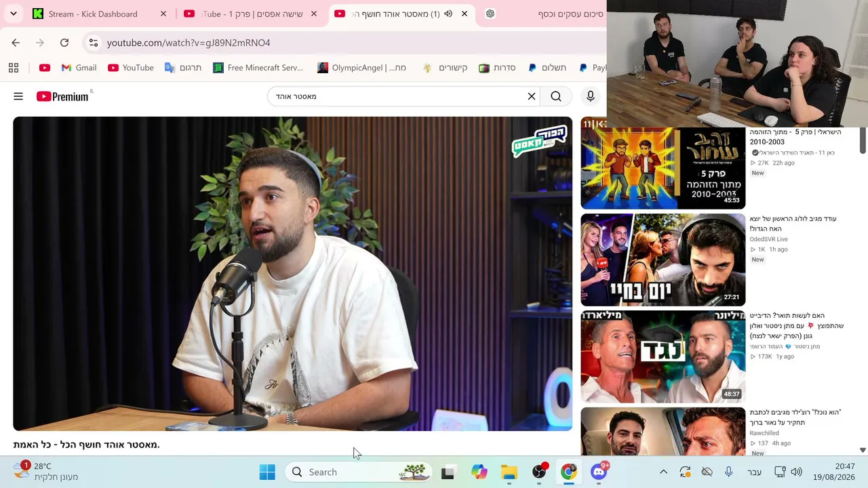The image size is (868, 488).
Task: Open the Free Minecraft Serv... bookmark
Action: tap(258, 68)
